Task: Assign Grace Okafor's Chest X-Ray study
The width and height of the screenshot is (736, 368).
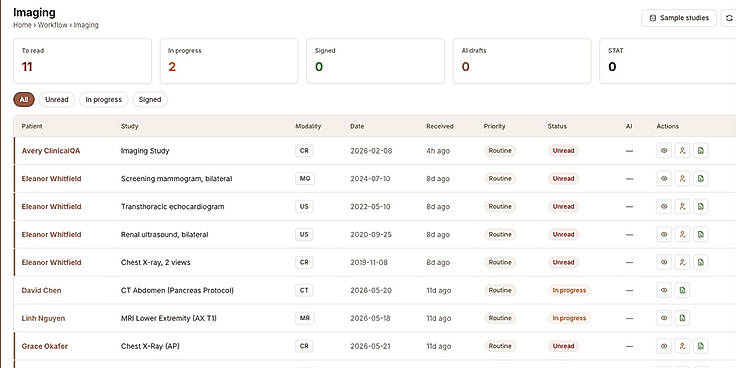Action: (682, 346)
